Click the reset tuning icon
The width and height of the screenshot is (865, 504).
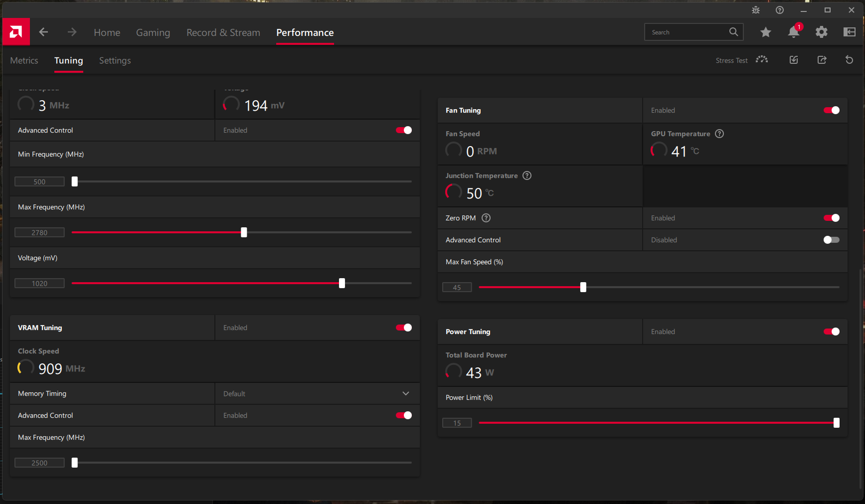pyautogui.click(x=850, y=60)
